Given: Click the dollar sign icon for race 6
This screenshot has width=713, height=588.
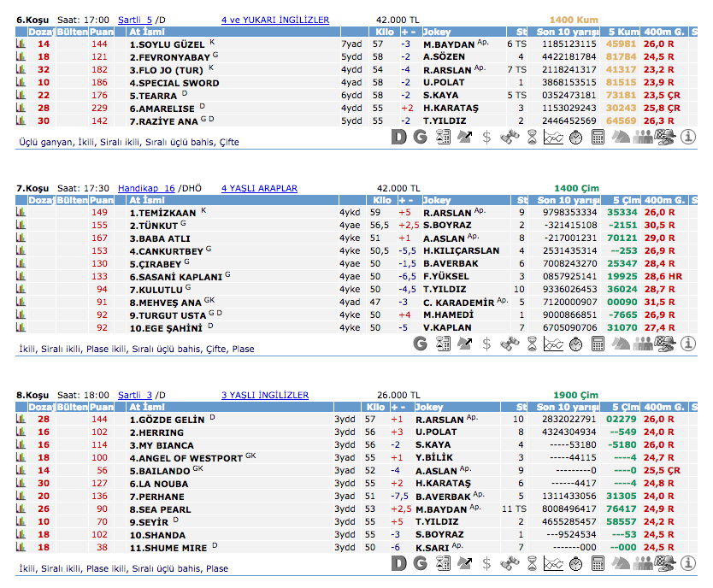Looking at the screenshot, I should pos(486,137).
